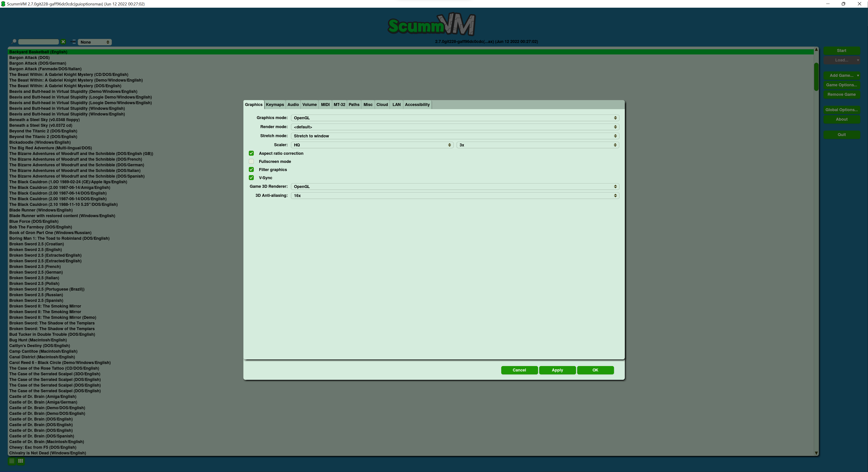The image size is (868, 472).
Task: Click the Cancel button
Action: (519, 370)
